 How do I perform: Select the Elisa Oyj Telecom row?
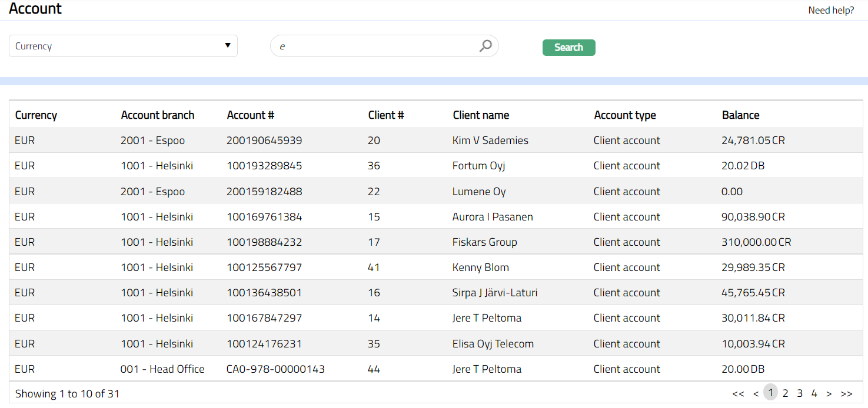coord(493,344)
